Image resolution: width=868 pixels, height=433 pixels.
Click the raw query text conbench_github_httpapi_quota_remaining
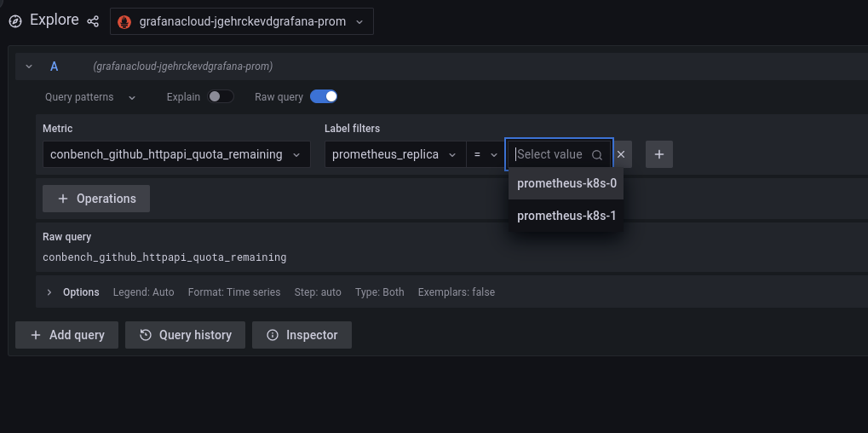coord(164,257)
